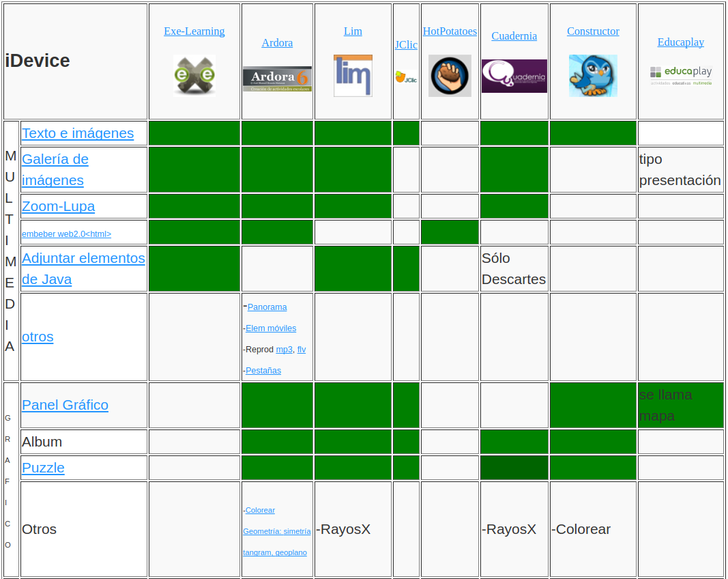Open the Ardora header link
The width and height of the screenshot is (728, 579).
pyautogui.click(x=277, y=43)
